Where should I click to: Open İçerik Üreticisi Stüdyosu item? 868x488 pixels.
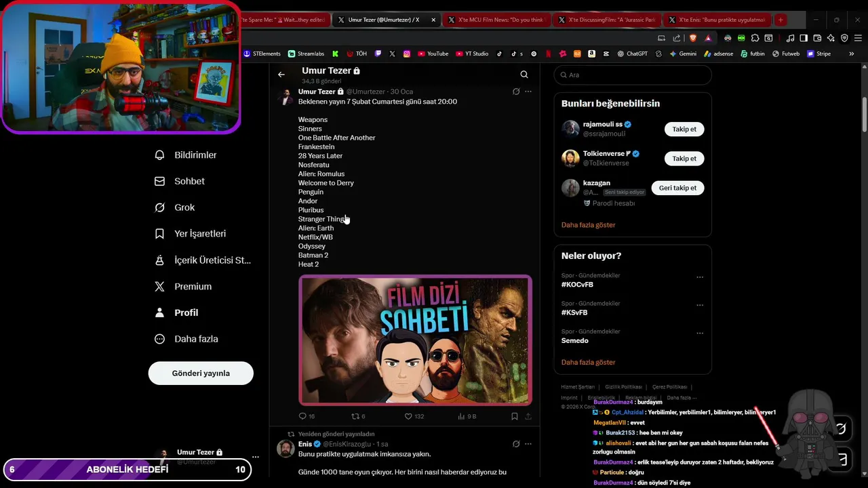coord(203,260)
